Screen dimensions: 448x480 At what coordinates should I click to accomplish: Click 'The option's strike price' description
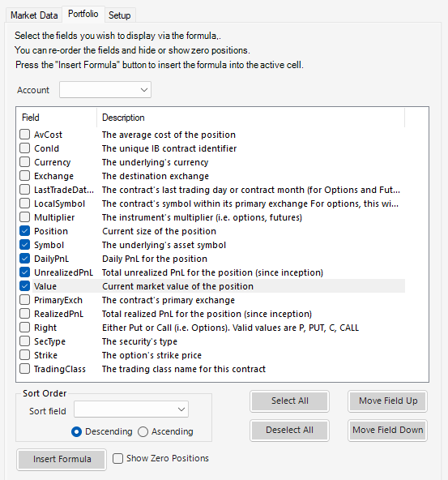pos(151,355)
